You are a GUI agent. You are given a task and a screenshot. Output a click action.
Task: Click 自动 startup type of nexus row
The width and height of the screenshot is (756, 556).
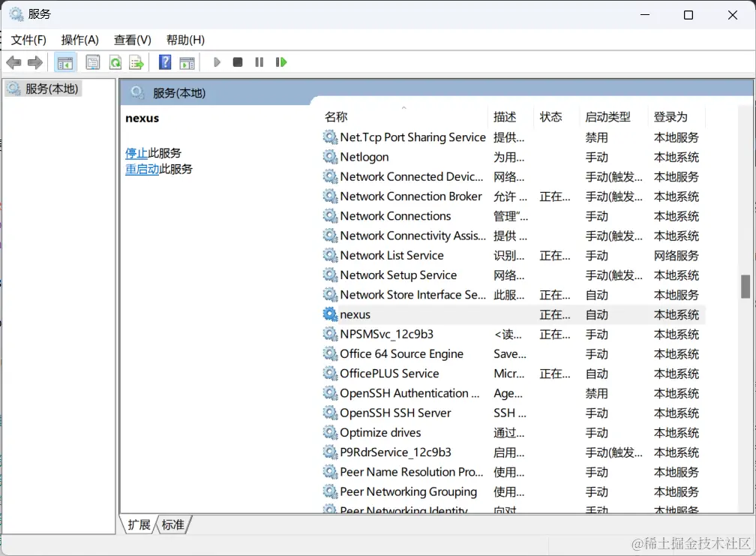tap(596, 315)
